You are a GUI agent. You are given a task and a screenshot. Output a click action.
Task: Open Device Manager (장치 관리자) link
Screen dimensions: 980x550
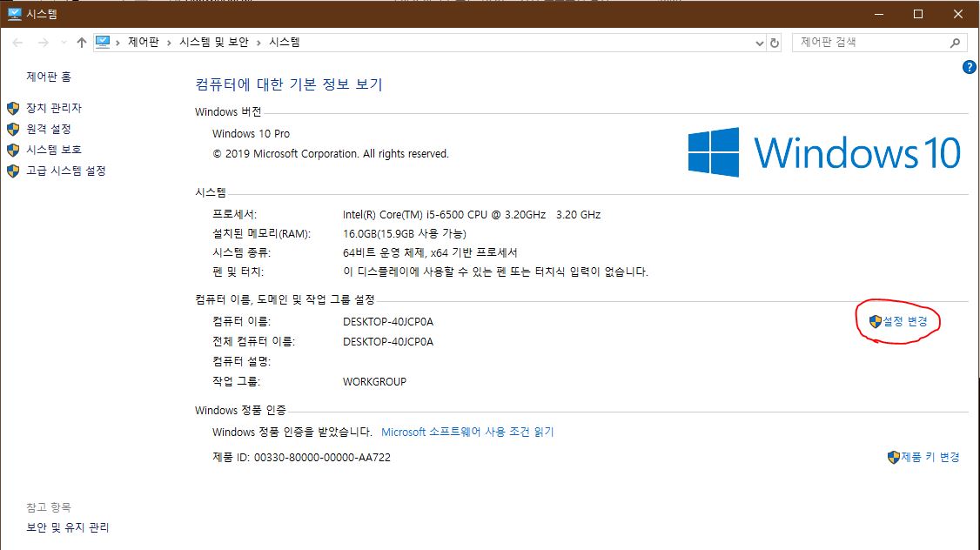coord(54,108)
